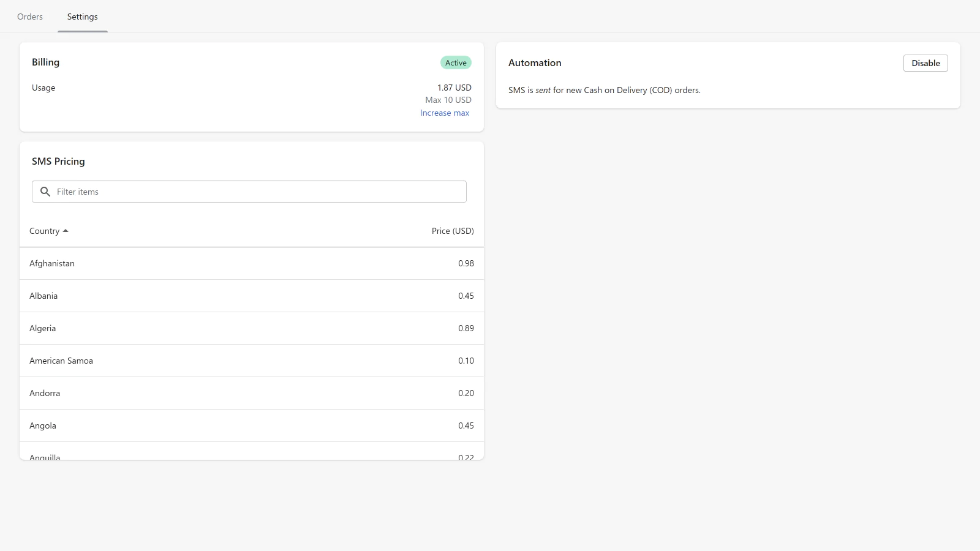Click the search magnifier icon in filter
The height and width of the screenshot is (551, 980).
click(45, 192)
